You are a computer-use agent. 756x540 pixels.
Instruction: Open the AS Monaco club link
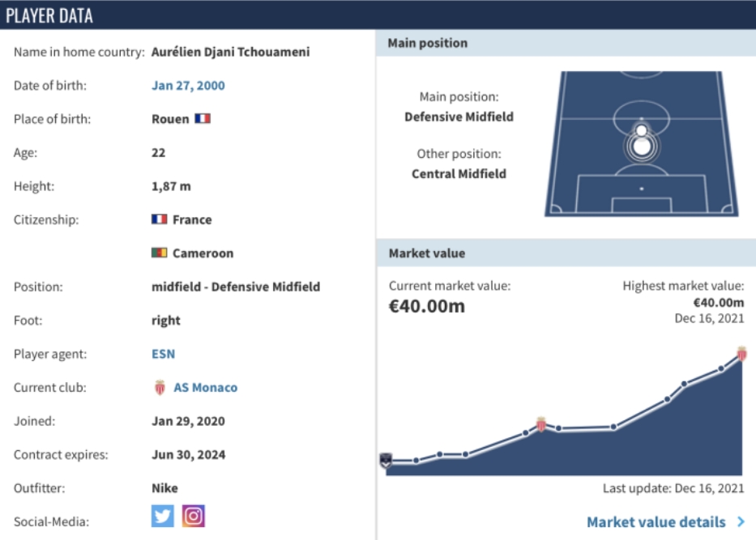click(x=206, y=388)
